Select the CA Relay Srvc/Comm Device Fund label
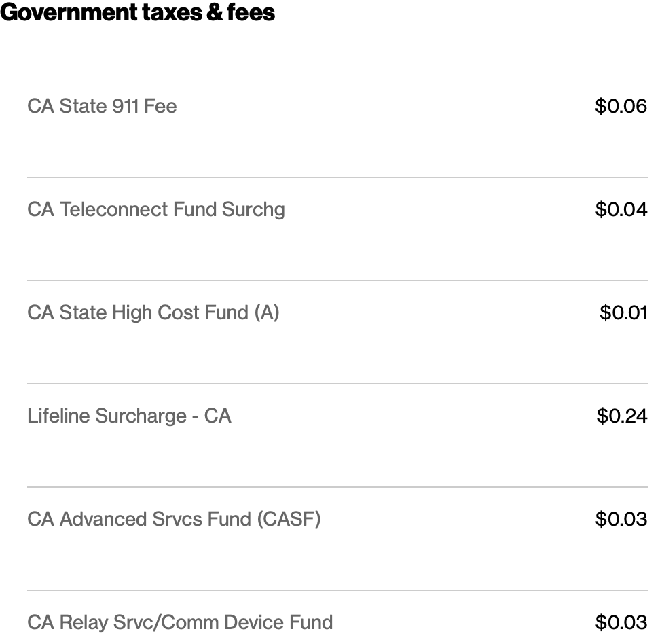 click(x=180, y=622)
